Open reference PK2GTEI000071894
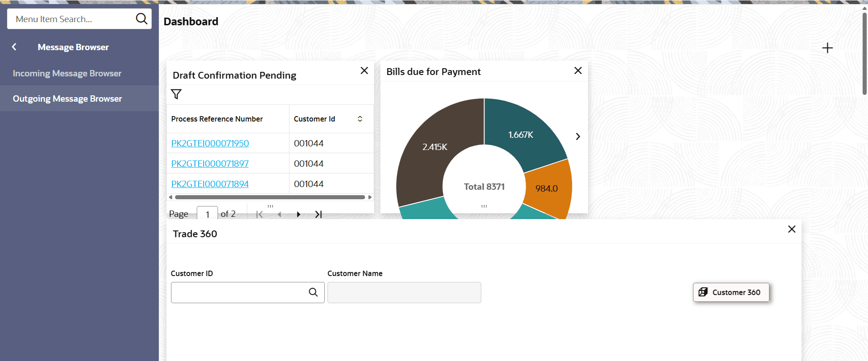The image size is (868, 361). coord(210,184)
